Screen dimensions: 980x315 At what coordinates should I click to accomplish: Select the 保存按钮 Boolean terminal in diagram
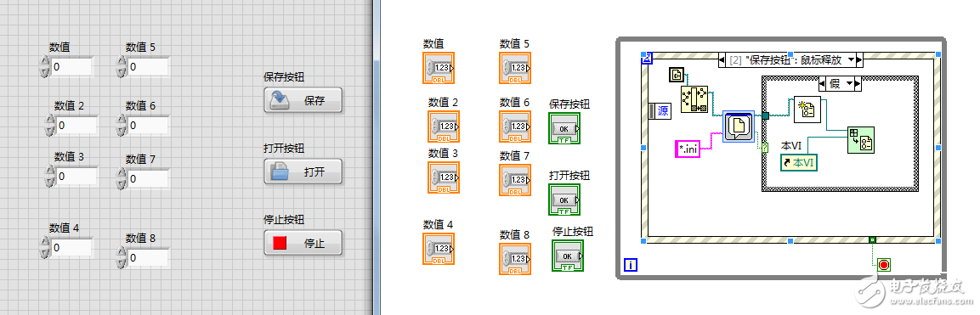[x=564, y=128]
